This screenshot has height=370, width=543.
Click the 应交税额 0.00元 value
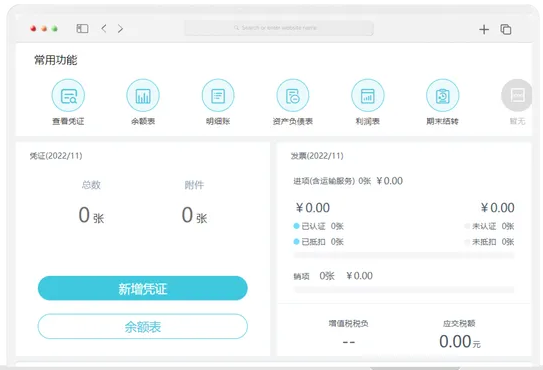[x=460, y=342]
